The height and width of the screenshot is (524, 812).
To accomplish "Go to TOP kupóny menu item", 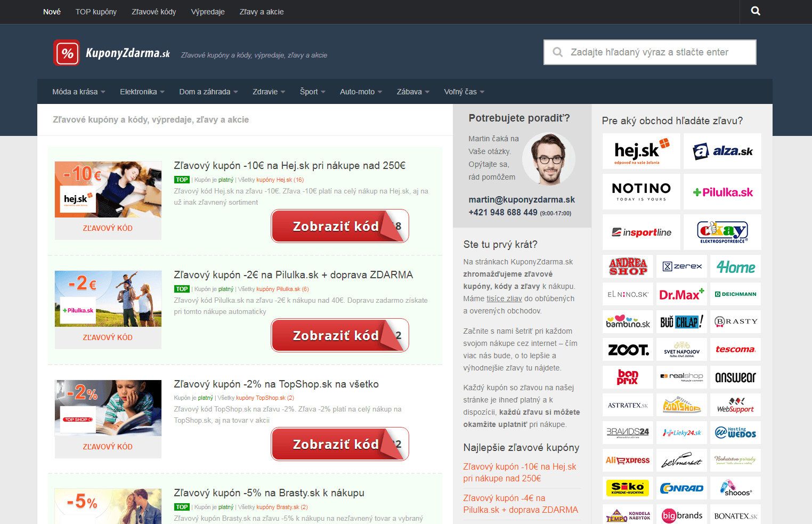I will (96, 12).
